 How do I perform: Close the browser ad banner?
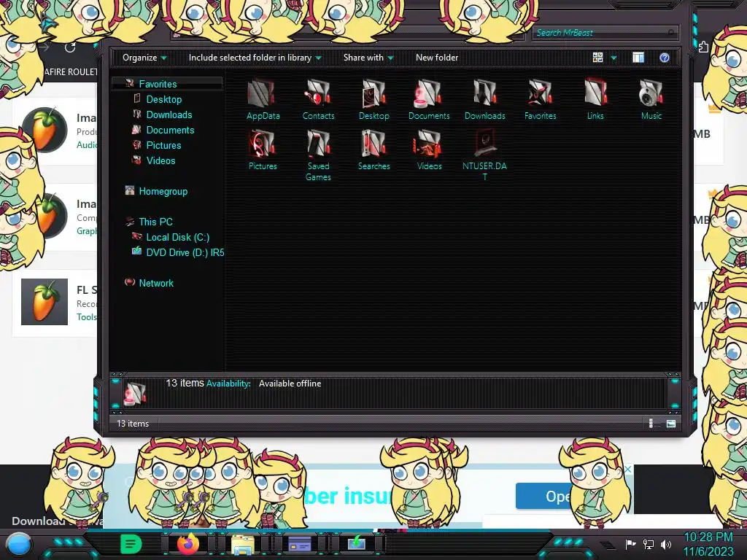(628, 469)
